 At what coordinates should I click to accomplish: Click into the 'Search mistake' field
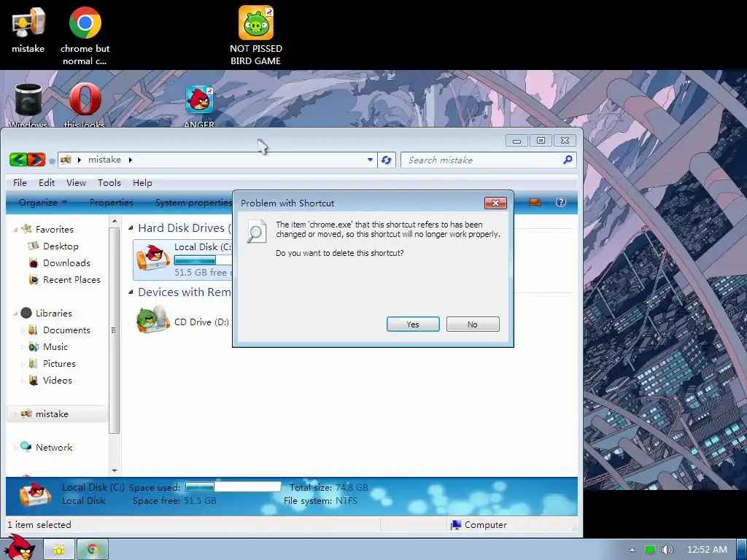click(481, 160)
